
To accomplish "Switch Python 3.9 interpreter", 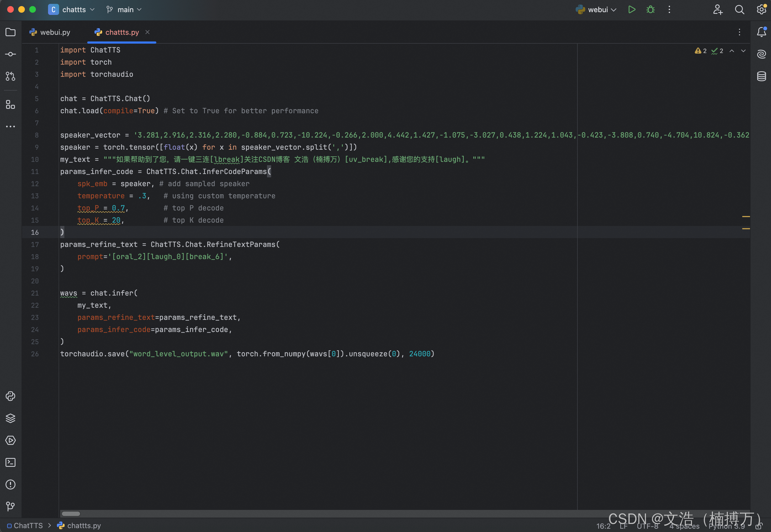I will [727, 526].
